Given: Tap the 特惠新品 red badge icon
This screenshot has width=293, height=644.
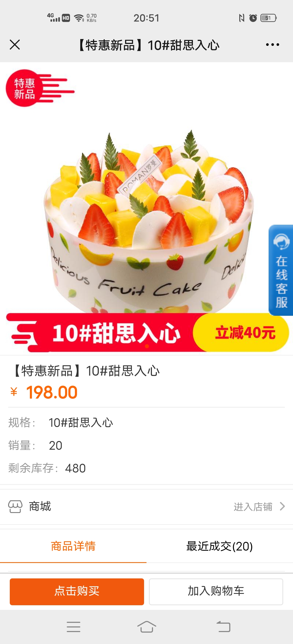Looking at the screenshot, I should [40, 88].
